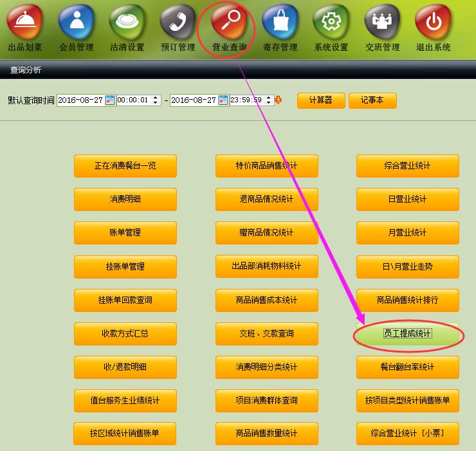
Task: Open 收/退款明细
Action: click(125, 367)
